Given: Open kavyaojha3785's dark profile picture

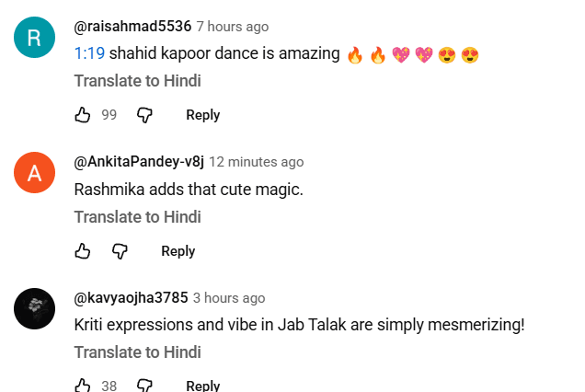Looking at the screenshot, I should click(35, 308).
